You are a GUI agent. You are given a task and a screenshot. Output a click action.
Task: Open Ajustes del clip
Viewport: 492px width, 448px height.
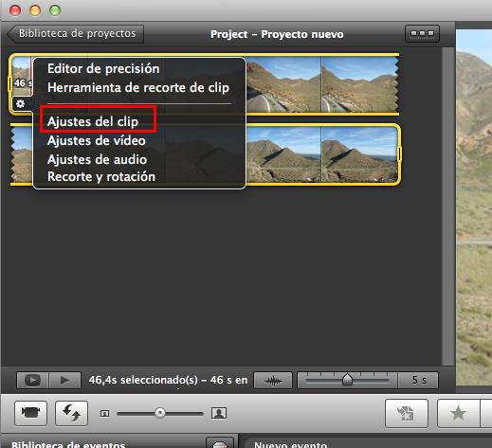click(x=93, y=121)
